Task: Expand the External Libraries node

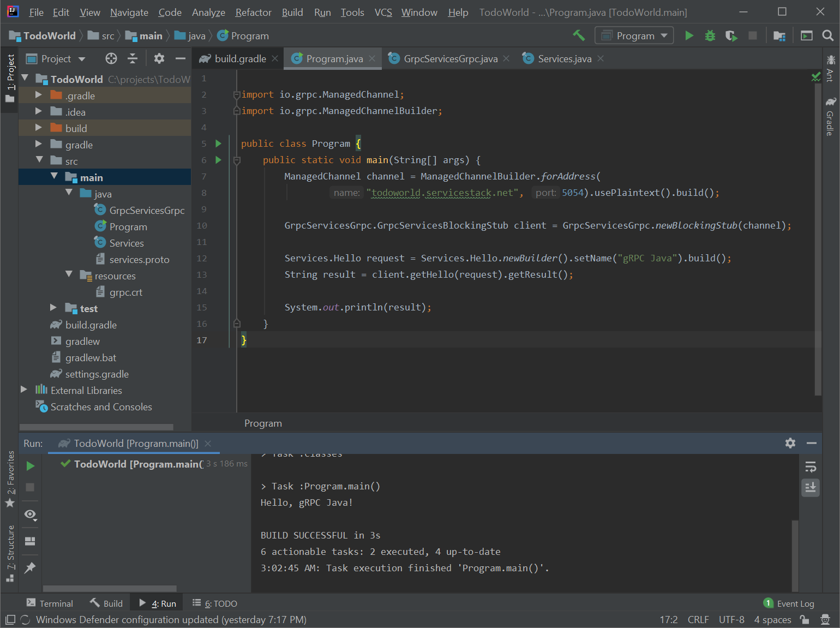Action: pos(24,390)
